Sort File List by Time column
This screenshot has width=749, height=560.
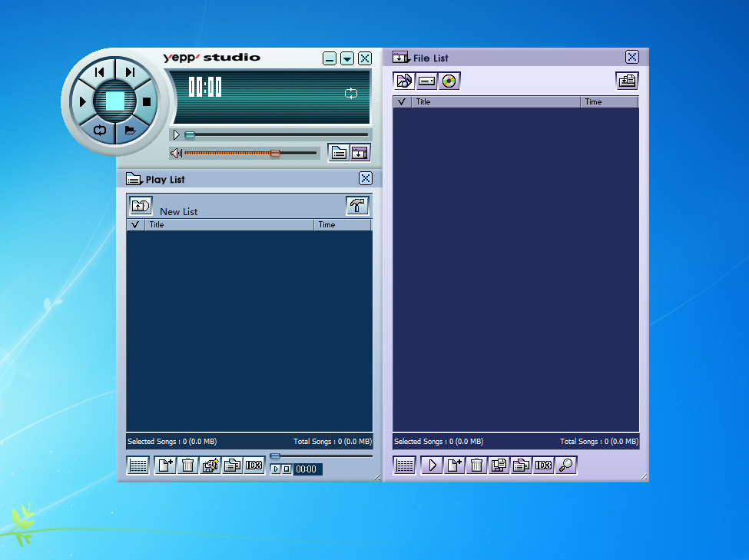click(x=609, y=101)
